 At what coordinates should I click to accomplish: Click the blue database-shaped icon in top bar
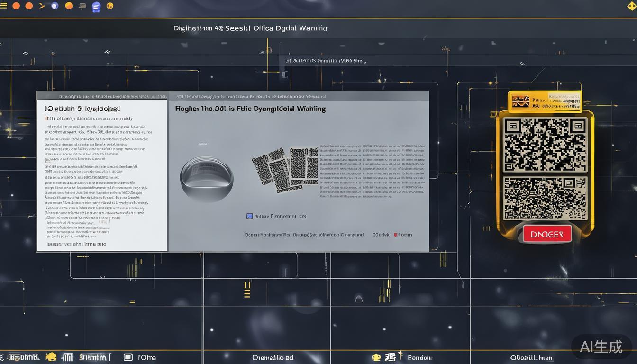pyautogui.click(x=96, y=6)
